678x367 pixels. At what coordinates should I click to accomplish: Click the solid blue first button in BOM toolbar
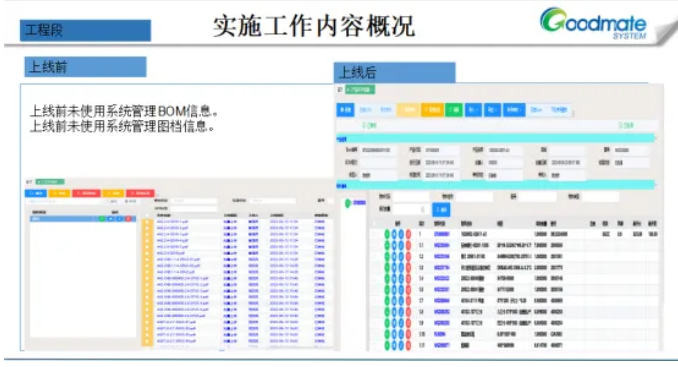345,110
